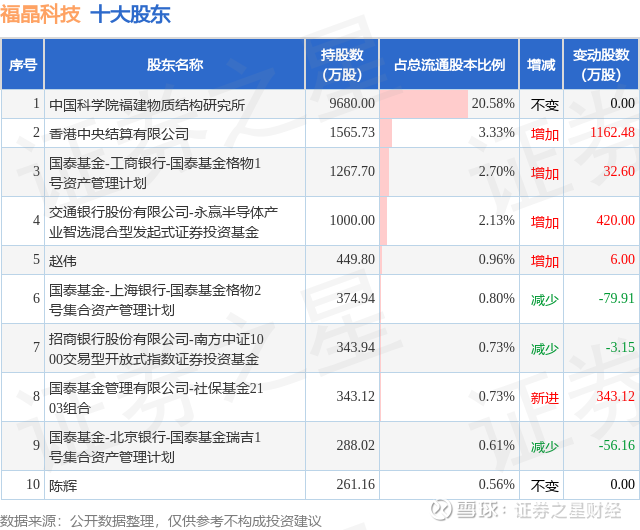Screen dimensions: 640x530
Task: Click 不变 status in row 1
Action: [x=544, y=105]
